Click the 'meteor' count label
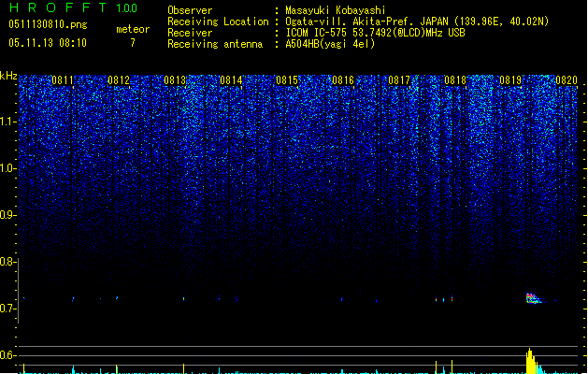Viewport: 588px width, 374px height. coord(133,29)
